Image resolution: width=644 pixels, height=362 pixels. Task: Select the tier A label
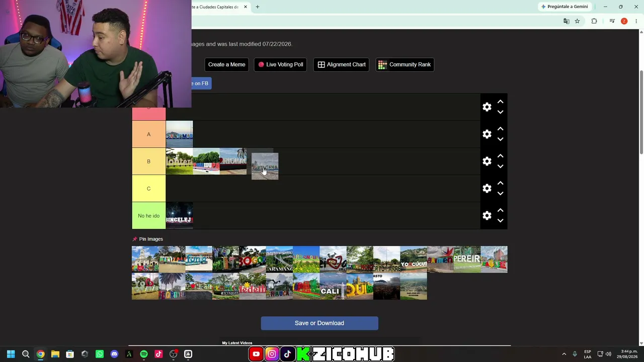tap(149, 134)
